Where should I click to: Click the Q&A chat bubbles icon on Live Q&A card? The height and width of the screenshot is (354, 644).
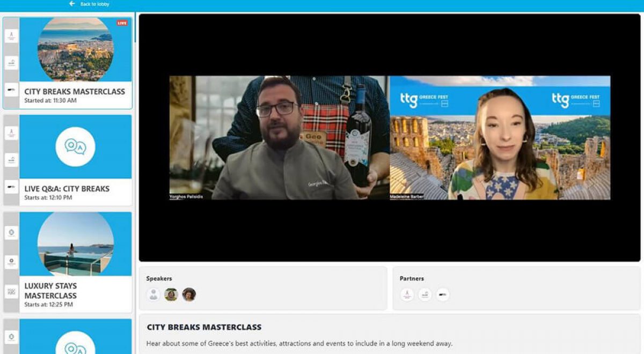click(76, 146)
